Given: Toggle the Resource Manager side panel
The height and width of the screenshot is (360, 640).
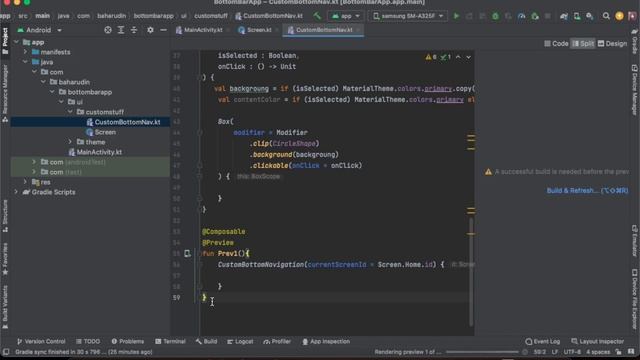Looking at the screenshot, I should (x=5, y=93).
